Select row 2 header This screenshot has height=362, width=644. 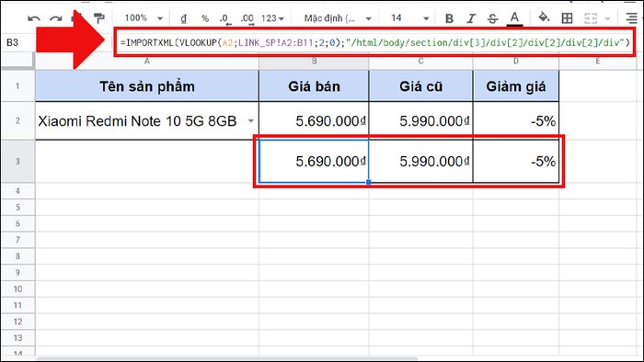click(x=17, y=121)
